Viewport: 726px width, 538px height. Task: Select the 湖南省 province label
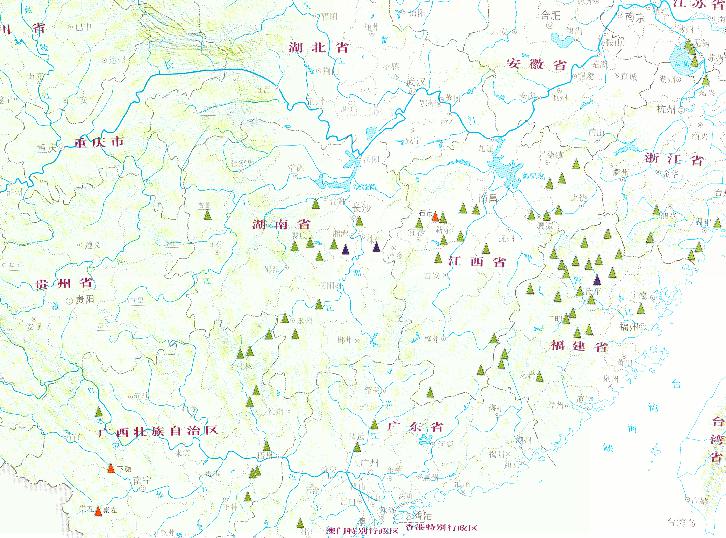(x=284, y=226)
